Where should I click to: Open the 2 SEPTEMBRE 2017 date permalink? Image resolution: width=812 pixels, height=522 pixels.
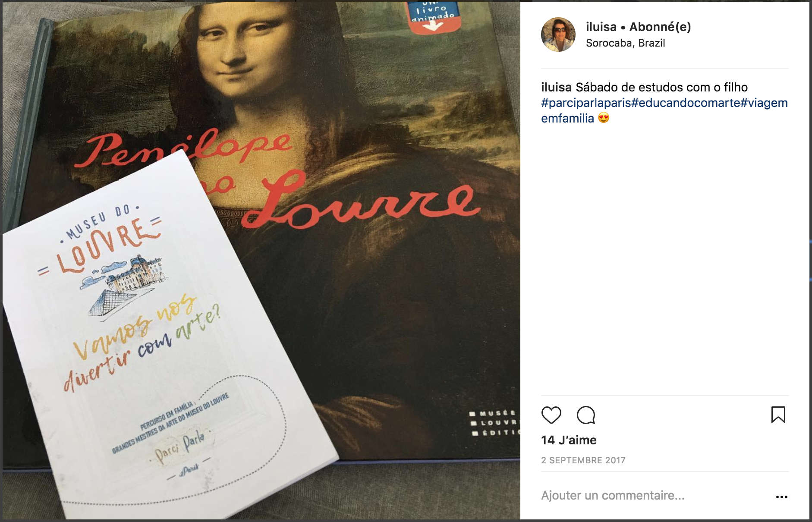point(583,460)
